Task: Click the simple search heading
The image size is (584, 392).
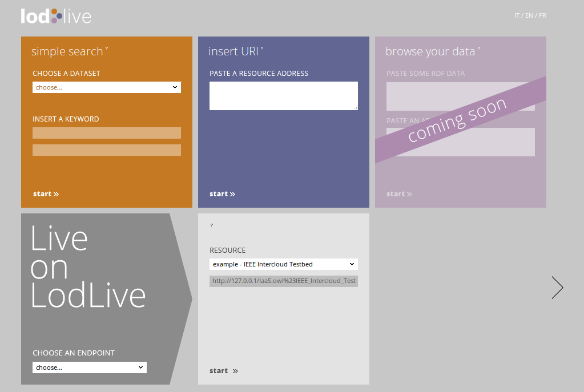Action: 67,51
